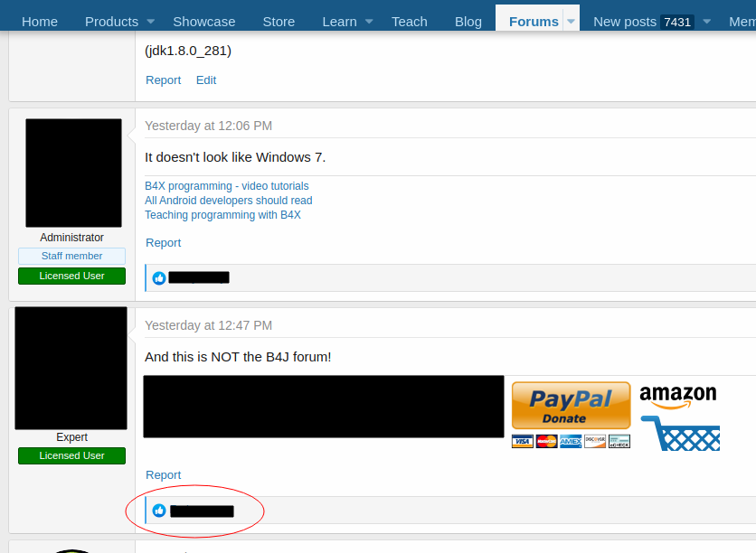Expand the Products dropdown arrow
Image resolution: width=756 pixels, height=553 pixels.
pyautogui.click(x=150, y=22)
